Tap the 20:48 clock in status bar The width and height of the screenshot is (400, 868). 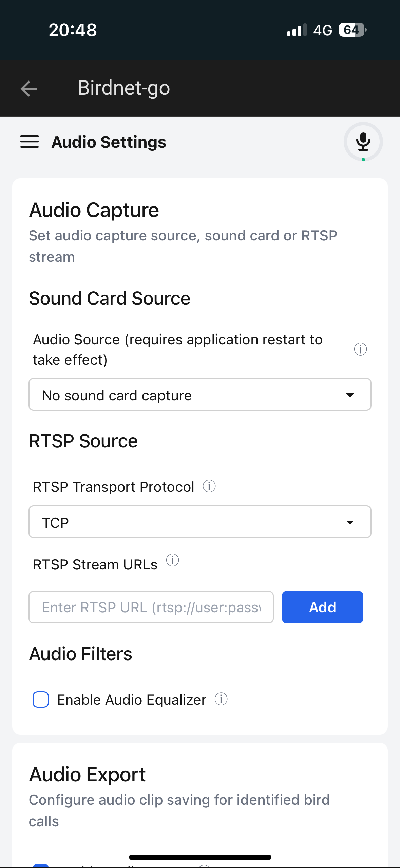coord(73,30)
